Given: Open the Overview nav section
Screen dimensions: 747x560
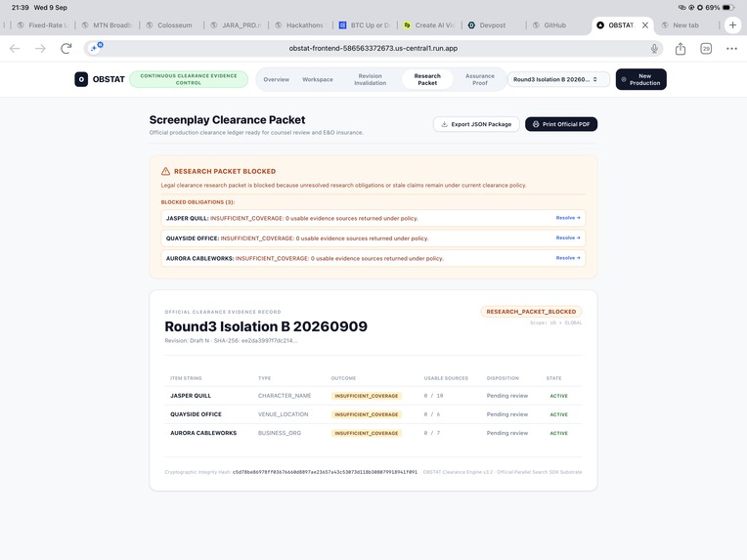Looking at the screenshot, I should click(x=277, y=79).
